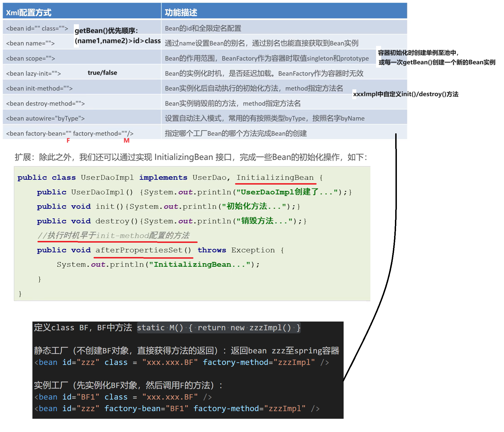
Task: Click the afterPropertiesSet() method name
Action: pyautogui.click(x=143, y=250)
